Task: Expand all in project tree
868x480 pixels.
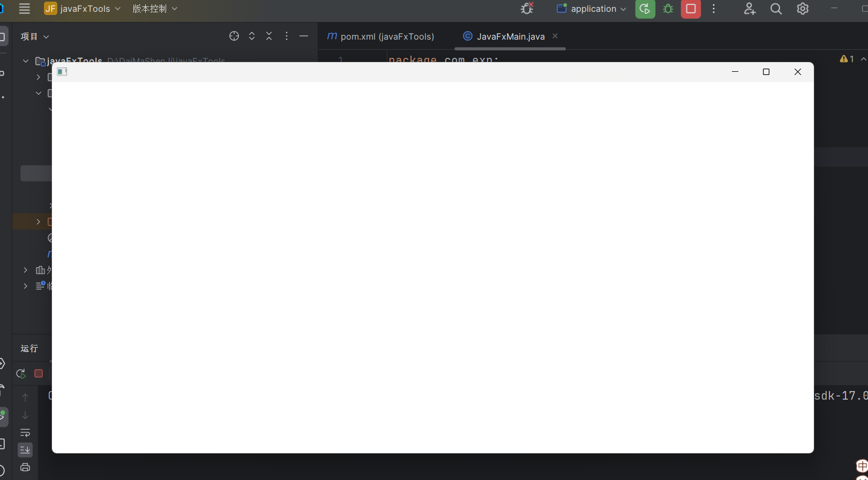Action: pyautogui.click(x=252, y=36)
